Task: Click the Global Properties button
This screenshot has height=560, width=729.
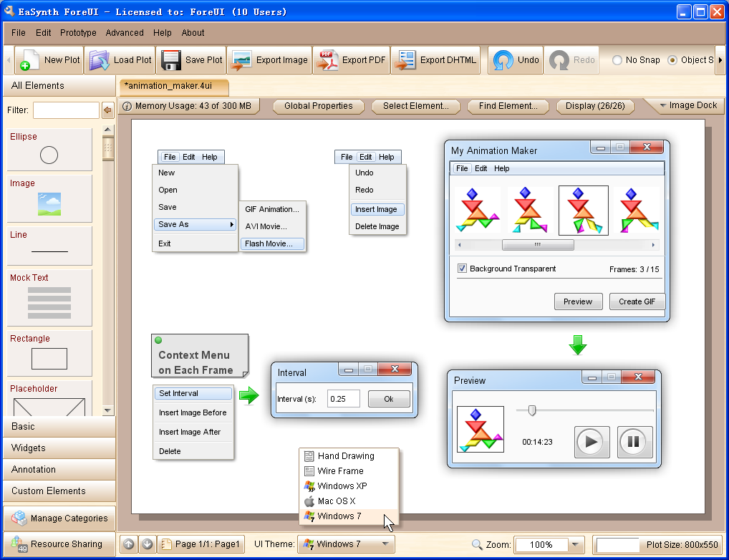Action: [x=318, y=106]
